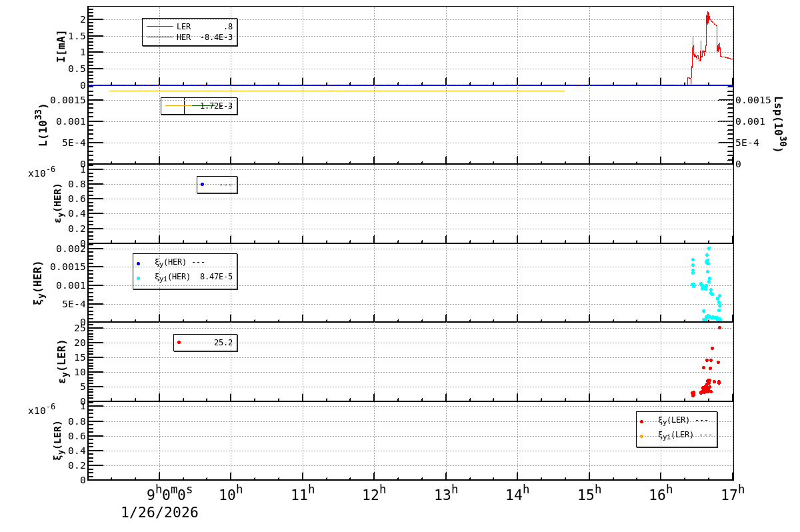This screenshot has width=800, height=532.
Task: Click the red ξy(LER) legend dot marker
Action: [x=641, y=421]
